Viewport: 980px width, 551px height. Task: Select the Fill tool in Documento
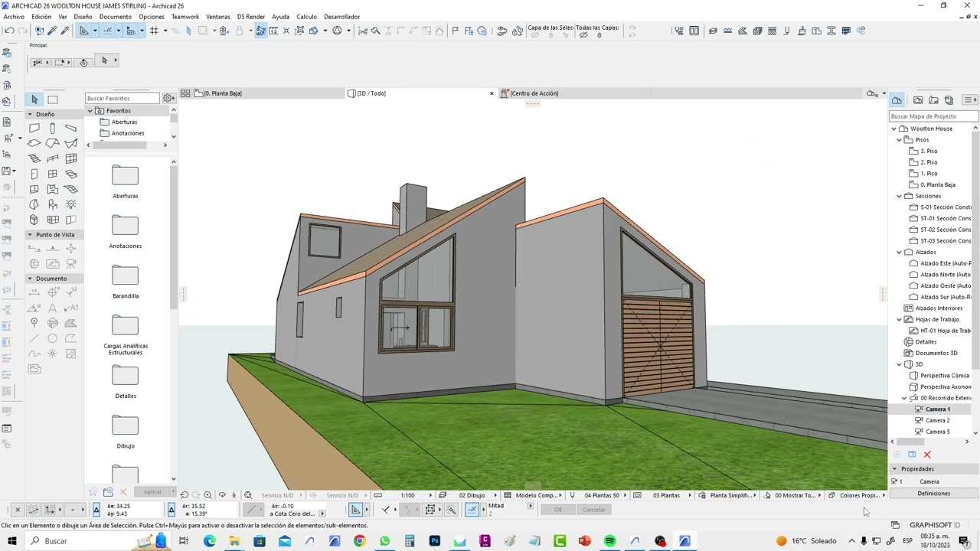pyautogui.click(x=71, y=323)
